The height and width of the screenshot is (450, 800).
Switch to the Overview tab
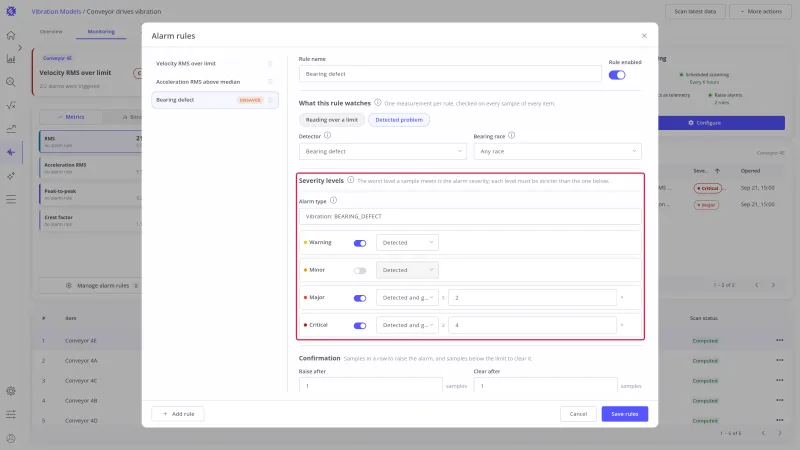coord(51,32)
